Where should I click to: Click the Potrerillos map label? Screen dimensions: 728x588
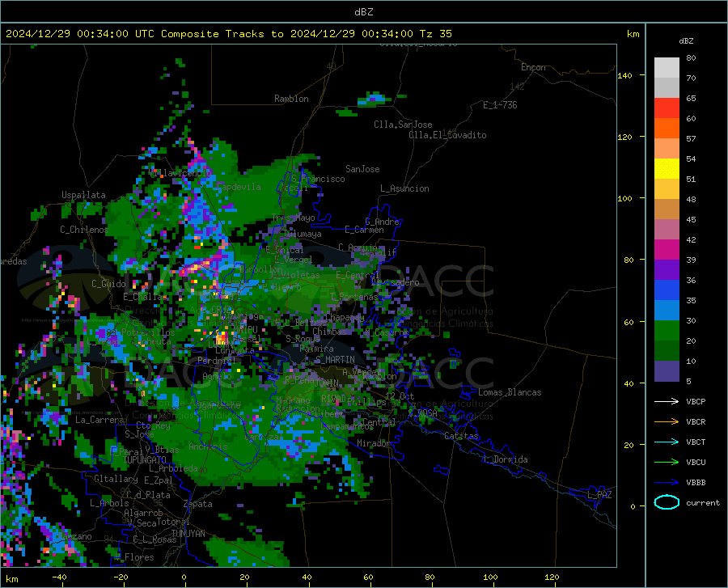pyautogui.click(x=148, y=332)
